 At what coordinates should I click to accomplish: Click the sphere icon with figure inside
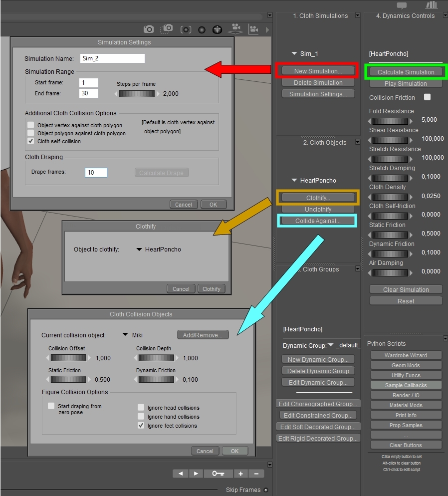click(x=217, y=30)
